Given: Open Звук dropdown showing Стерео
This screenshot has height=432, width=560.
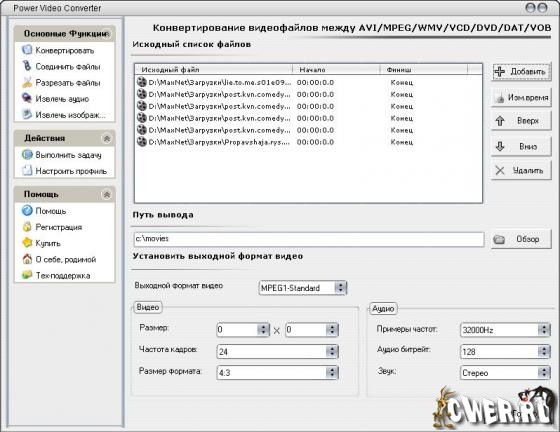Looking at the screenshot, I should pyautogui.click(x=544, y=373).
